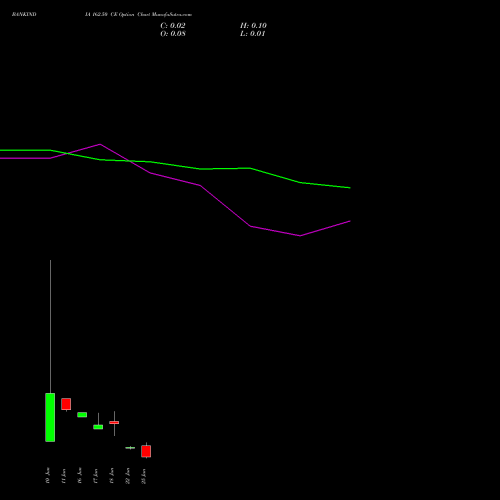Select the tiny green candlestick above date 22
The width and height of the screenshot is (500, 500).
point(130,448)
